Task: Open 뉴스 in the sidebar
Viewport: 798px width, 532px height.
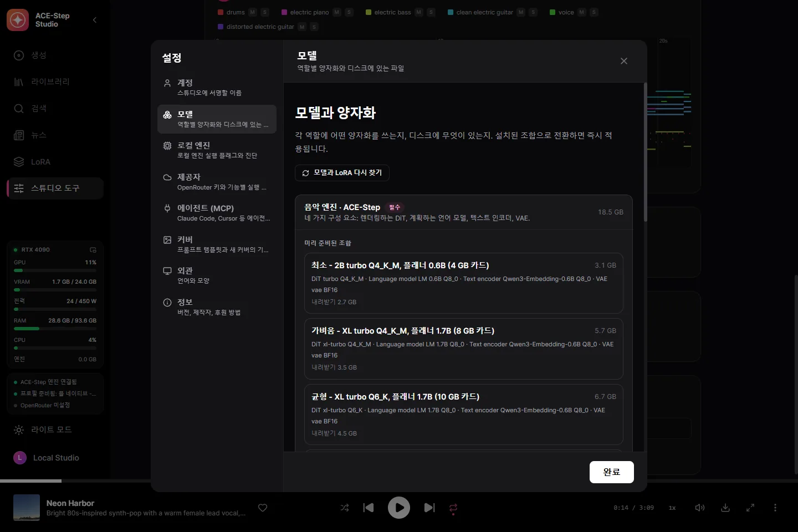Action: tap(55, 135)
